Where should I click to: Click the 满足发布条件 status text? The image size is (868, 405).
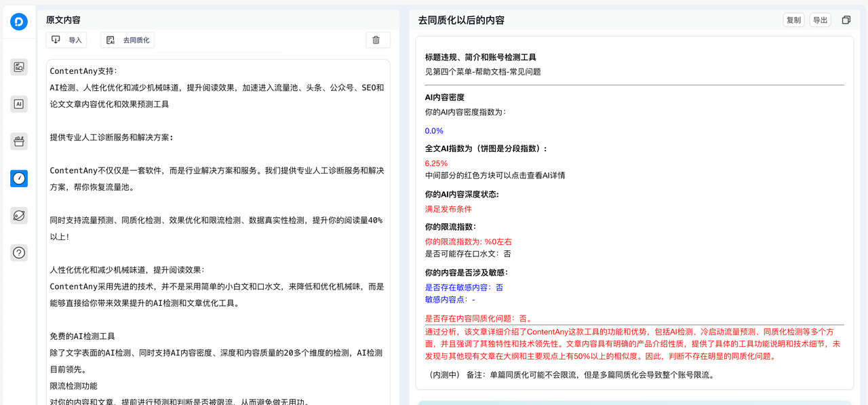448,209
